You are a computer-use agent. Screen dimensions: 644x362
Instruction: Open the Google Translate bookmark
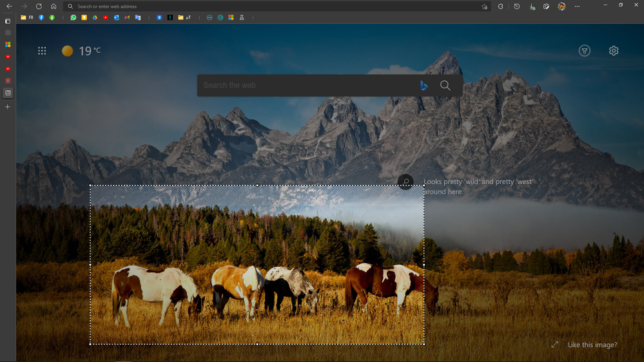click(137, 17)
